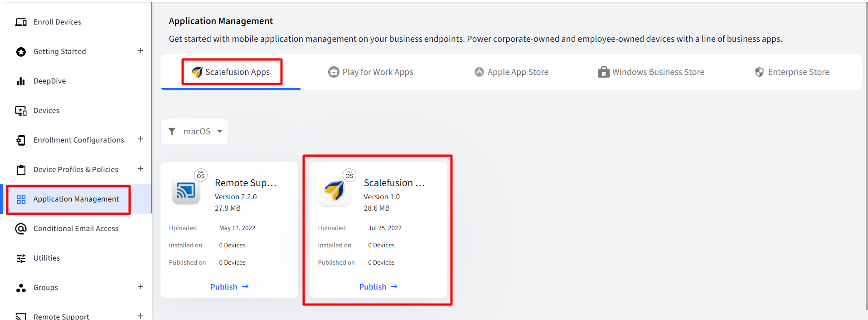Click the Scalefusion app thumbnail icon
868x320 pixels.
[335, 191]
